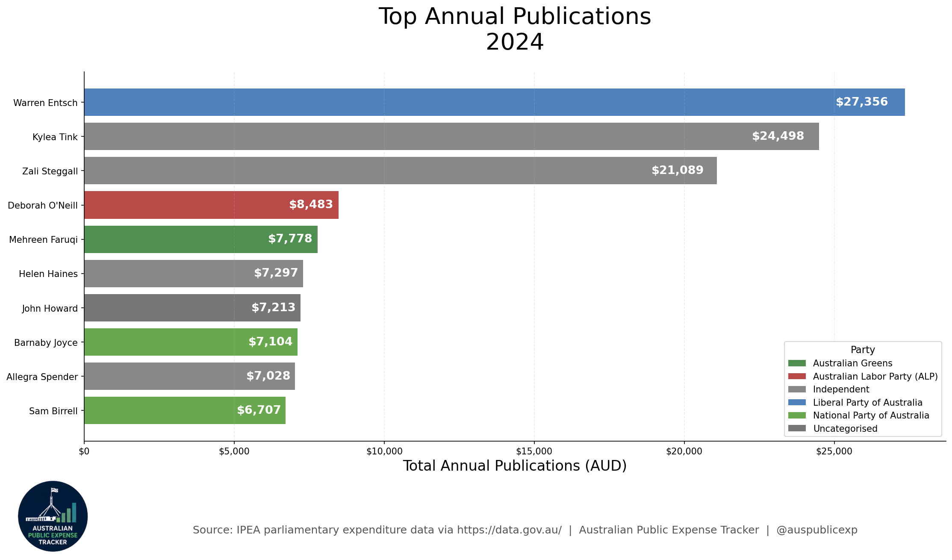
Task: Select "Australian Public Expense Tracker" in the source line
Action: pyautogui.click(x=669, y=530)
